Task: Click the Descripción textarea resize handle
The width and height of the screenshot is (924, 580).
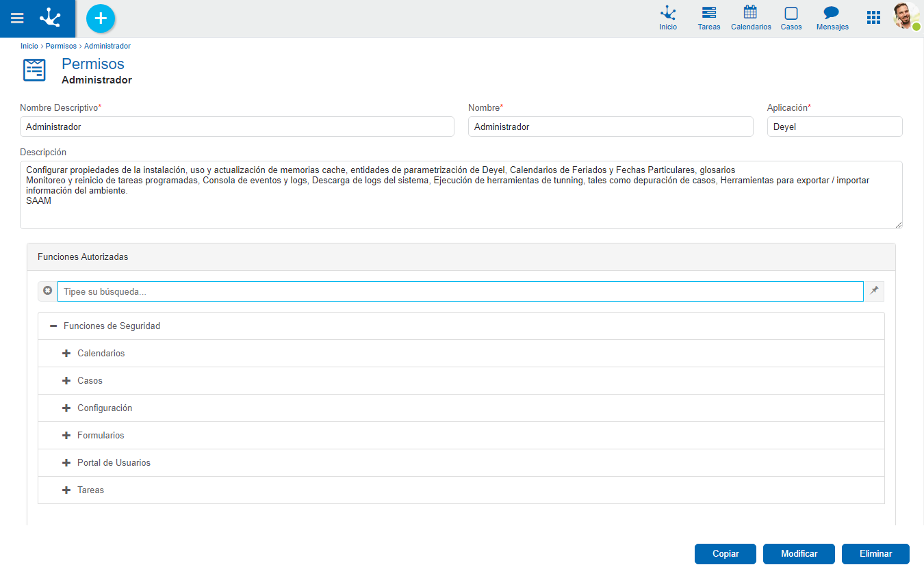Action: pyautogui.click(x=899, y=224)
